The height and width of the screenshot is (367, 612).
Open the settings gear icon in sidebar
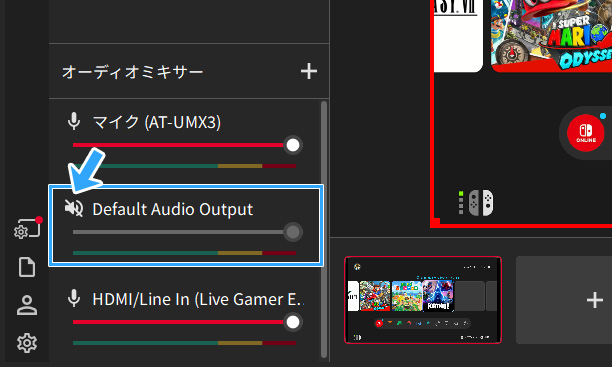(27, 343)
